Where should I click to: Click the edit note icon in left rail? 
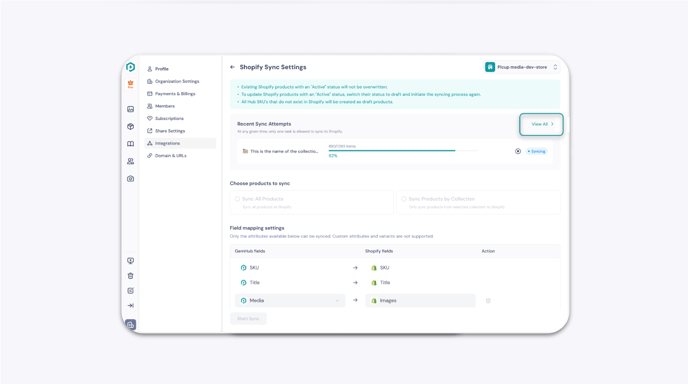(130, 291)
